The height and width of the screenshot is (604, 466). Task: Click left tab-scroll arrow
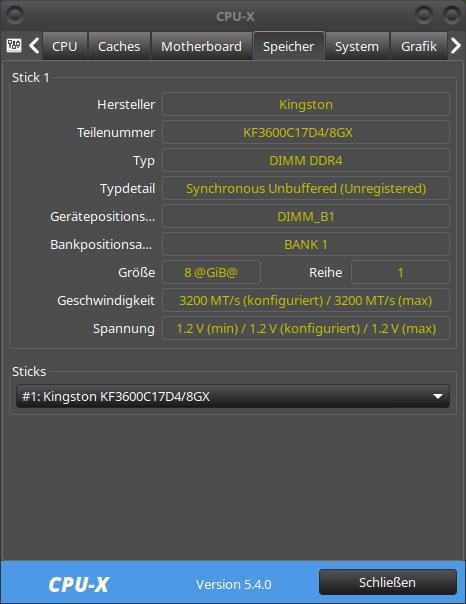click(34, 46)
